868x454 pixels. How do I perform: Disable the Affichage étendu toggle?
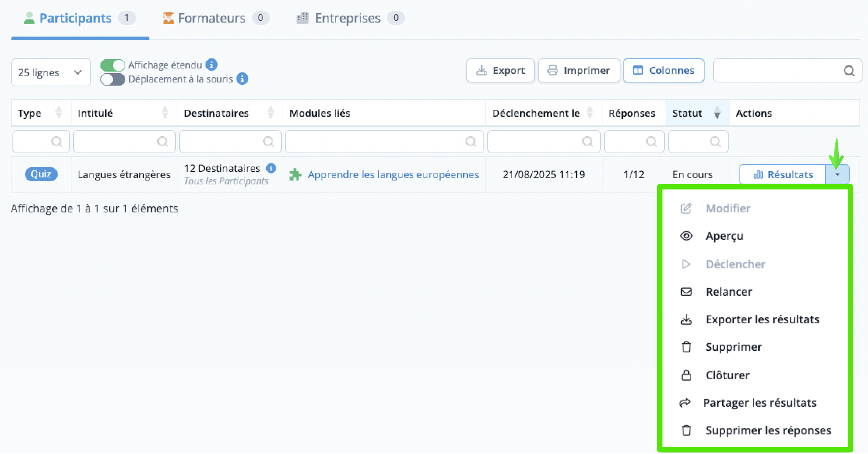coord(112,65)
